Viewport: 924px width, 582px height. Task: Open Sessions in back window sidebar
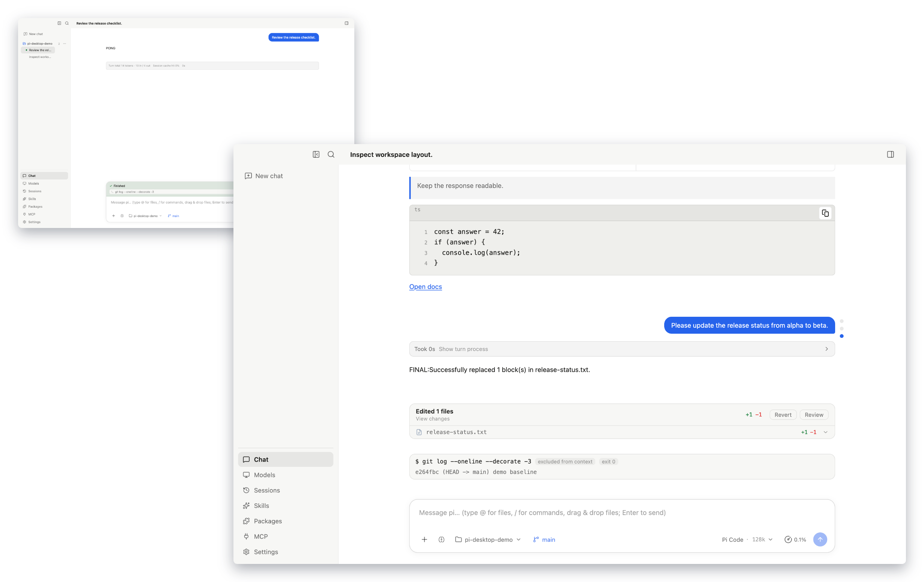coord(44,191)
